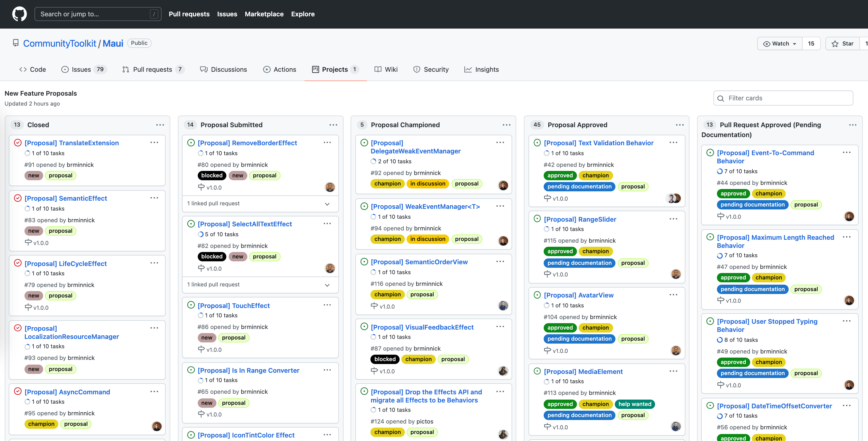Open the Proposal Championed column menu
The image size is (868, 441).
click(506, 125)
